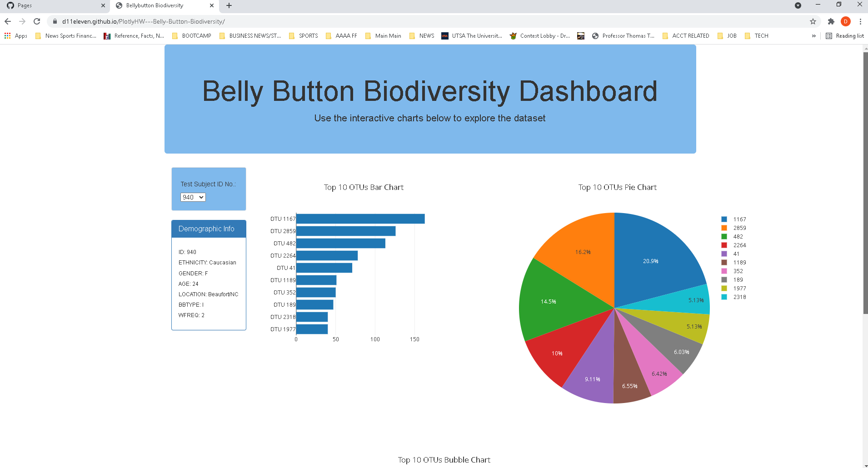
Task: Click inside the address bar
Action: click(x=227, y=21)
